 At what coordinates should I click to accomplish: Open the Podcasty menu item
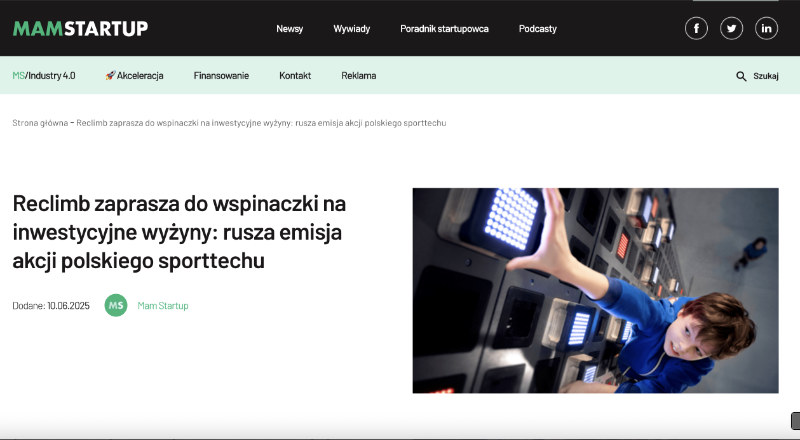pyautogui.click(x=538, y=29)
